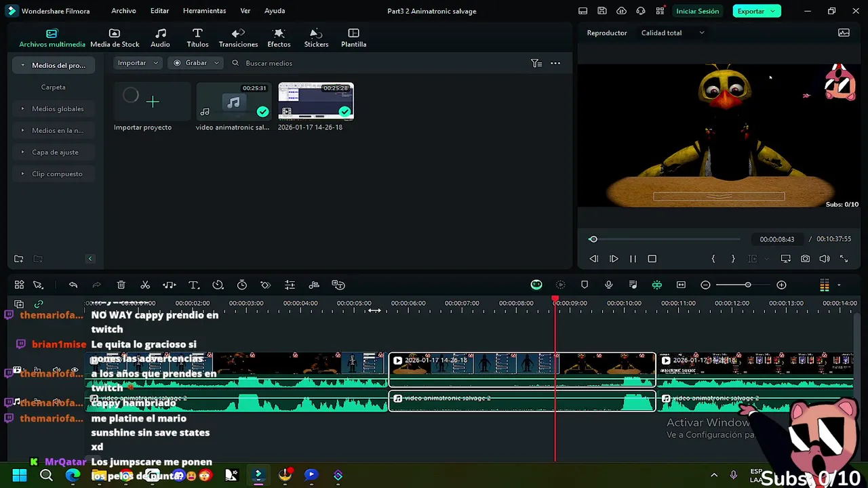The image size is (868, 488).
Task: Open the timeline layout grid icon
Action: click(x=19, y=285)
